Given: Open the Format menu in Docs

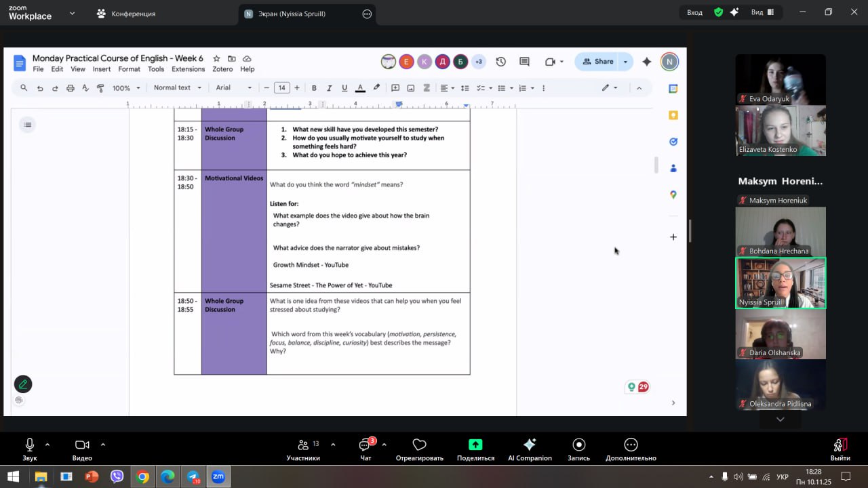Looking at the screenshot, I should (129, 69).
